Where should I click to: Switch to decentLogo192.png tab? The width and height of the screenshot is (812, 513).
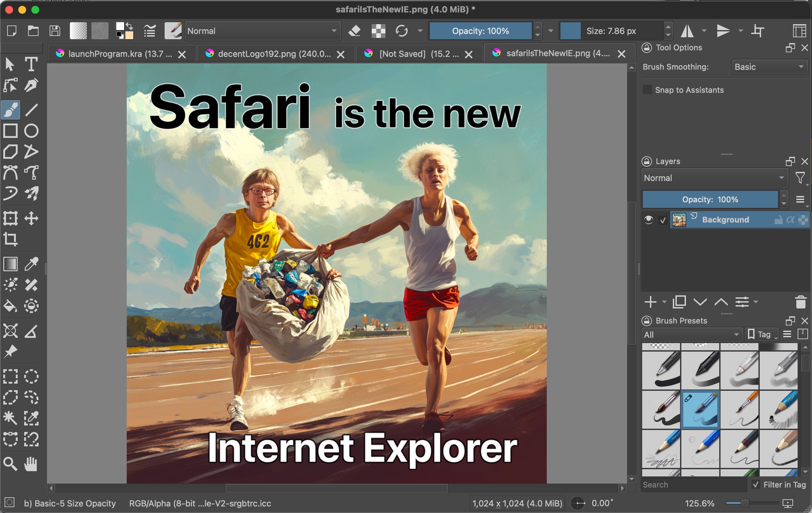pyautogui.click(x=275, y=54)
